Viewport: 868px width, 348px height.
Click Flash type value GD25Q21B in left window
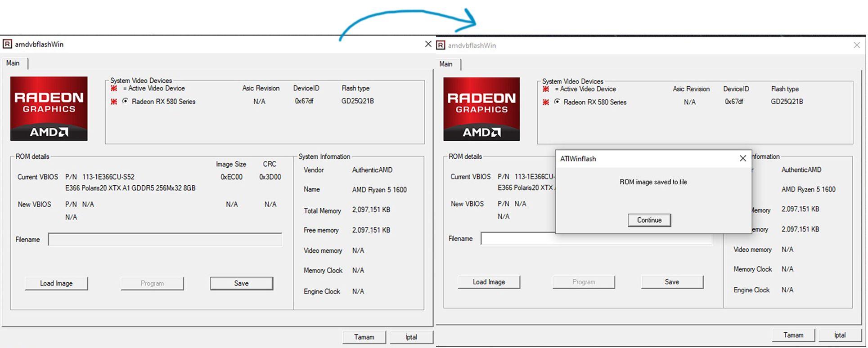[x=357, y=101]
